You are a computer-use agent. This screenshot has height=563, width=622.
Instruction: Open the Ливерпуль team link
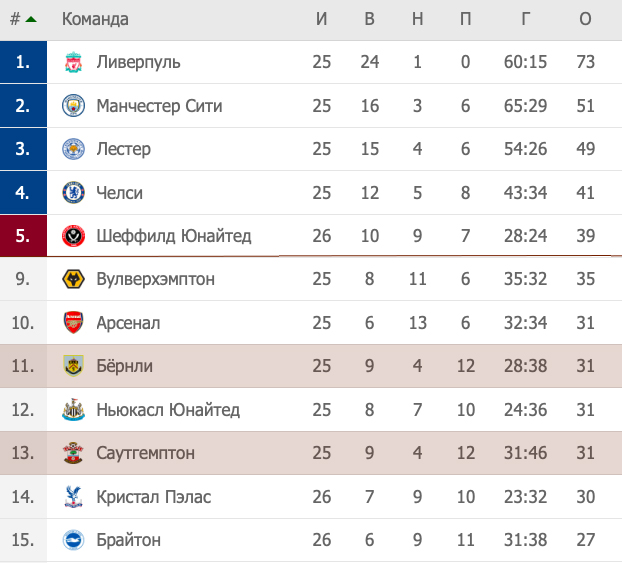click(138, 62)
